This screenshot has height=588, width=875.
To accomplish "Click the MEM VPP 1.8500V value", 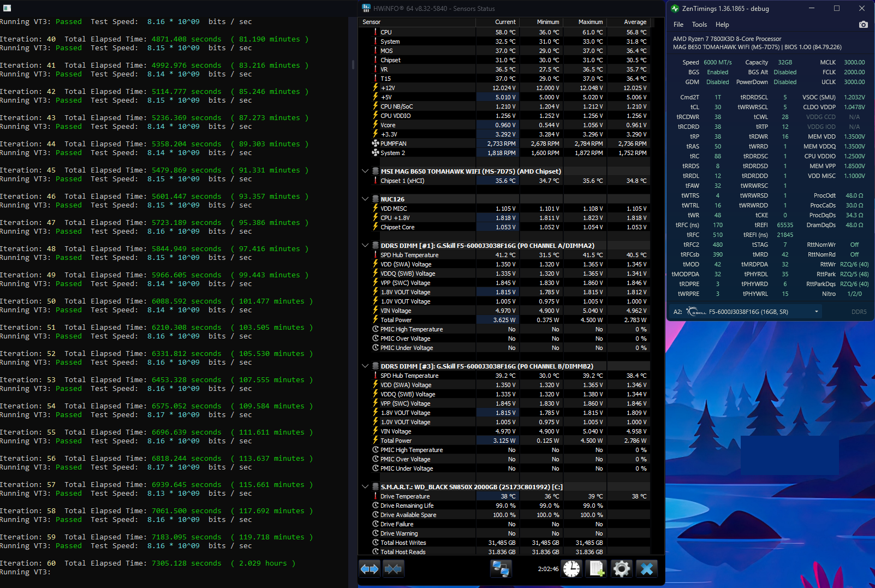I will tap(854, 166).
